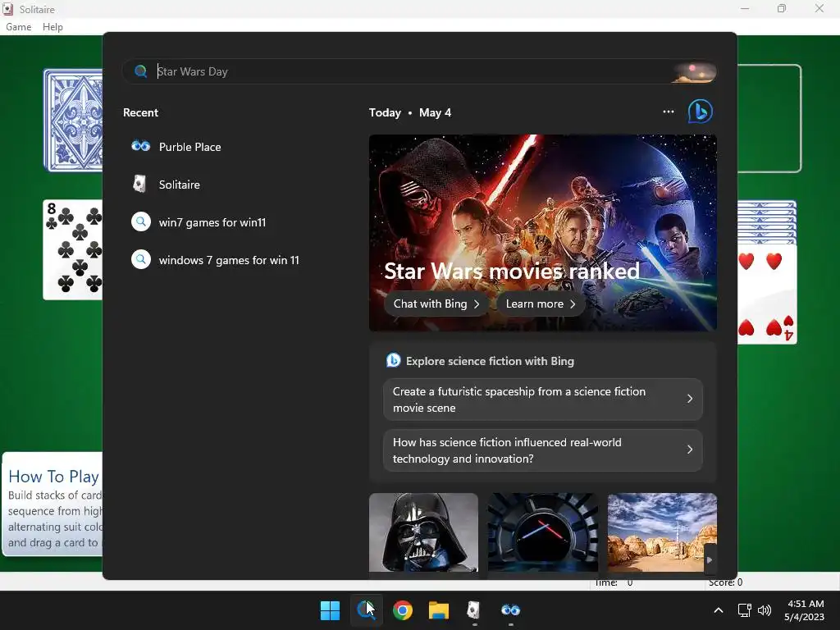Click the network icon in the system tray
The image size is (840, 630).
pos(744,610)
